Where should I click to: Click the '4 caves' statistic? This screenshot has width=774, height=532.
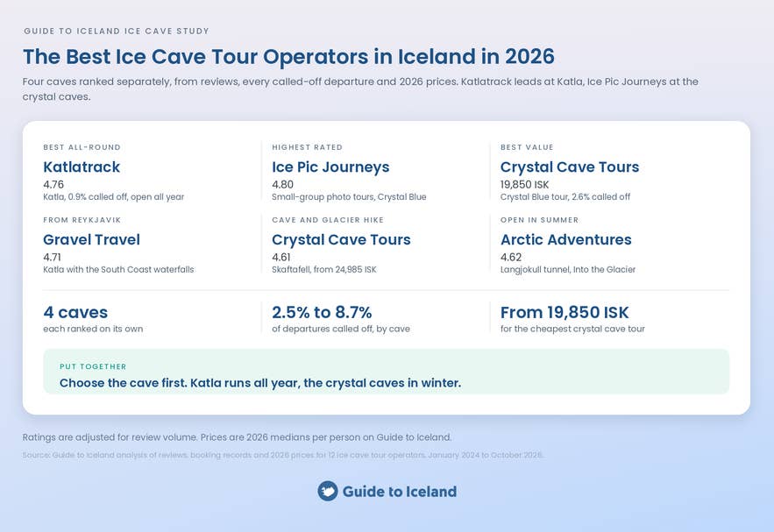click(75, 312)
